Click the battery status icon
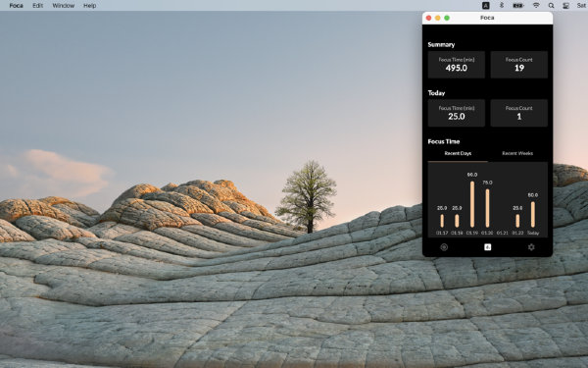 pos(518,5)
